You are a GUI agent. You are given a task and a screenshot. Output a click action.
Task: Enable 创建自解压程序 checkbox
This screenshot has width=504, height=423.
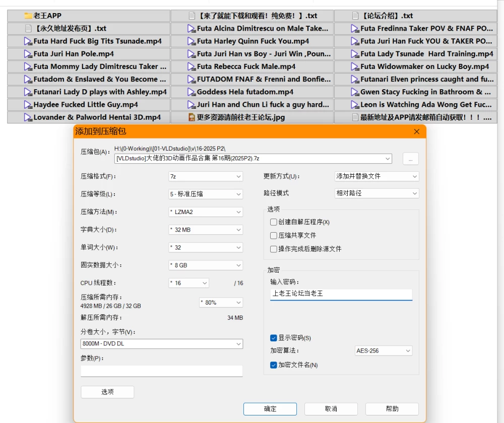(x=274, y=222)
